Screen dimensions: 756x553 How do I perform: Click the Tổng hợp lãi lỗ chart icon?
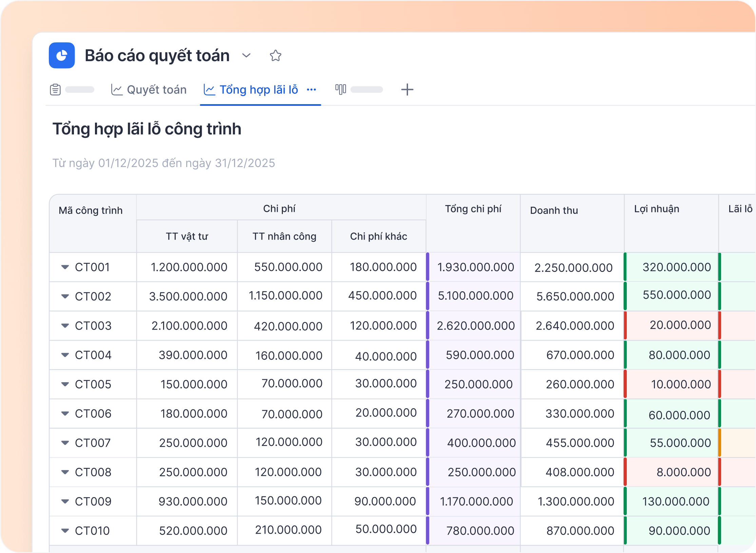(209, 90)
